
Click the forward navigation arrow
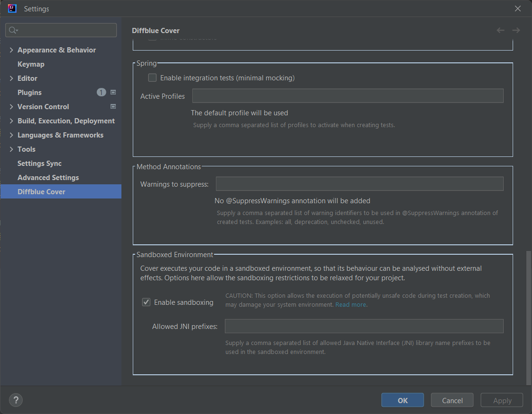click(516, 30)
